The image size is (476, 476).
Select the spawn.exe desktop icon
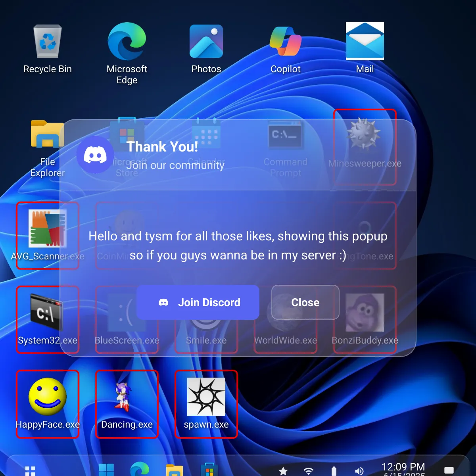tap(206, 404)
